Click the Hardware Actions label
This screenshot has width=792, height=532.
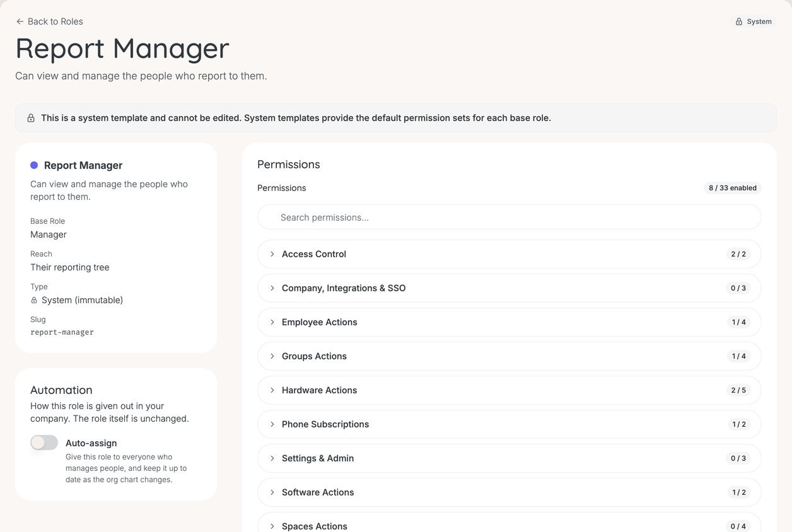tap(320, 390)
